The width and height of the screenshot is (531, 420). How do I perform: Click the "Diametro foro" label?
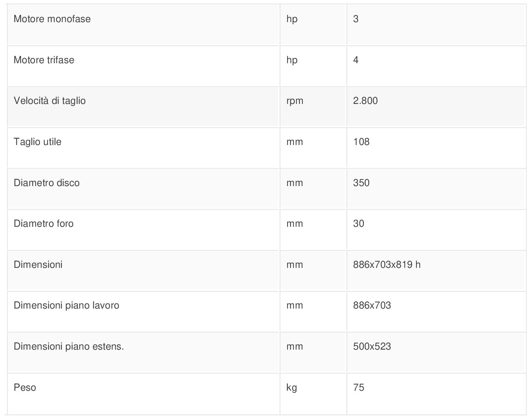tap(44, 224)
